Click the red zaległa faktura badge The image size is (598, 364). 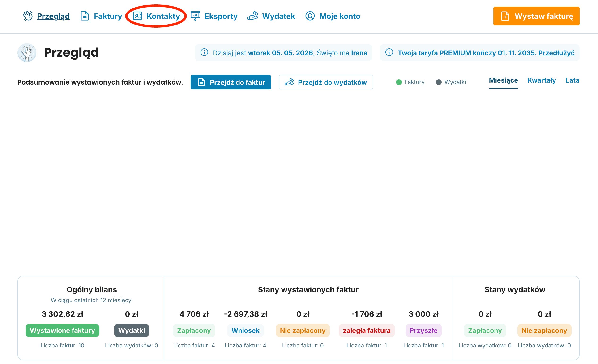point(367,330)
